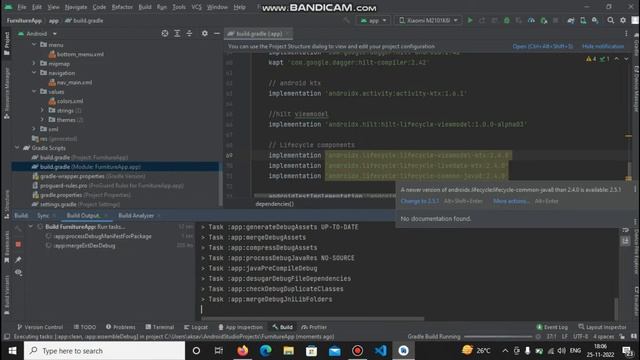Click Windows taskbar search box
Screen dimensions: 640x360
(104, 351)
